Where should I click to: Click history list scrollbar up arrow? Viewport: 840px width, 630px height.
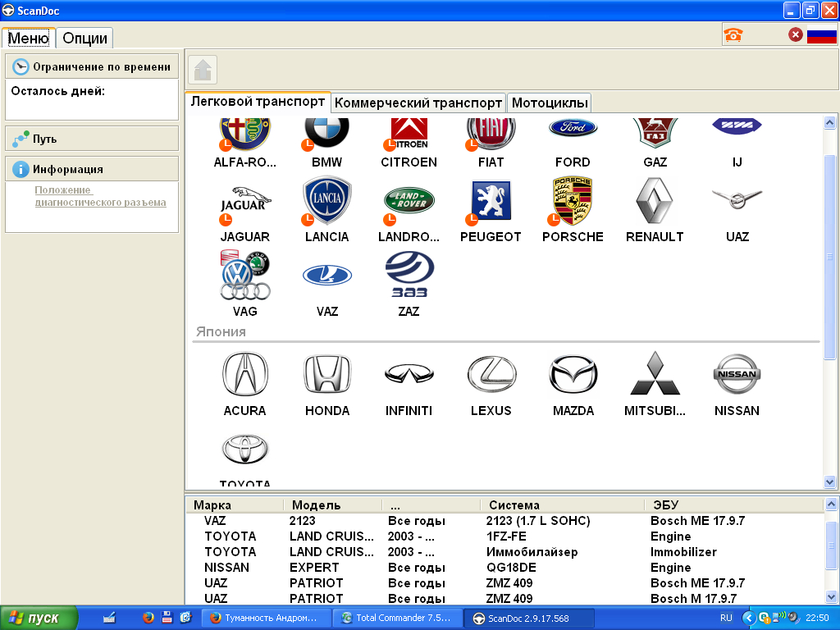(x=831, y=504)
